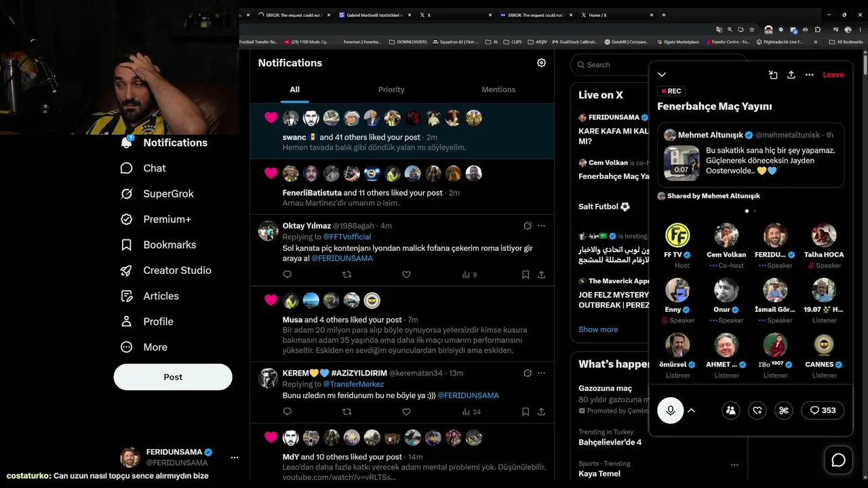Open the Space participants people icon

730,410
